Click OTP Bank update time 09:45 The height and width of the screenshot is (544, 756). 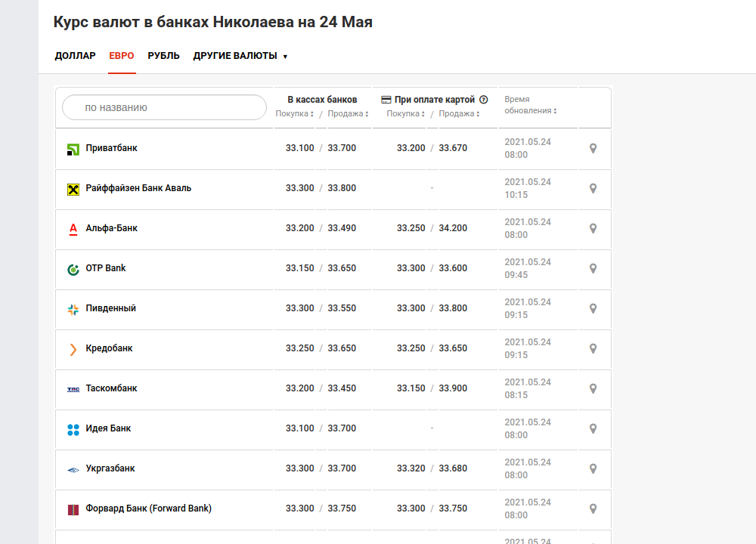point(516,275)
